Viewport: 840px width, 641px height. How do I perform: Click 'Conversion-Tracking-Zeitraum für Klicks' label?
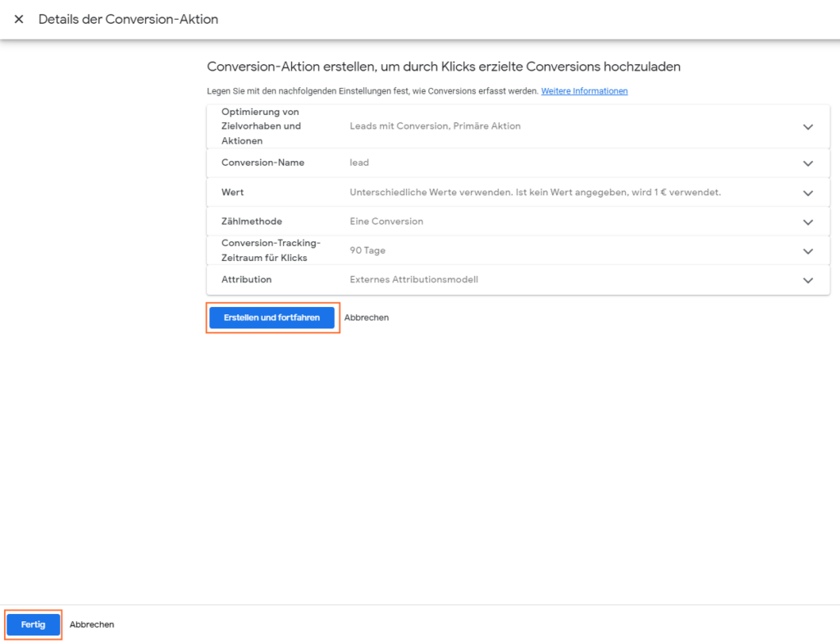click(271, 250)
